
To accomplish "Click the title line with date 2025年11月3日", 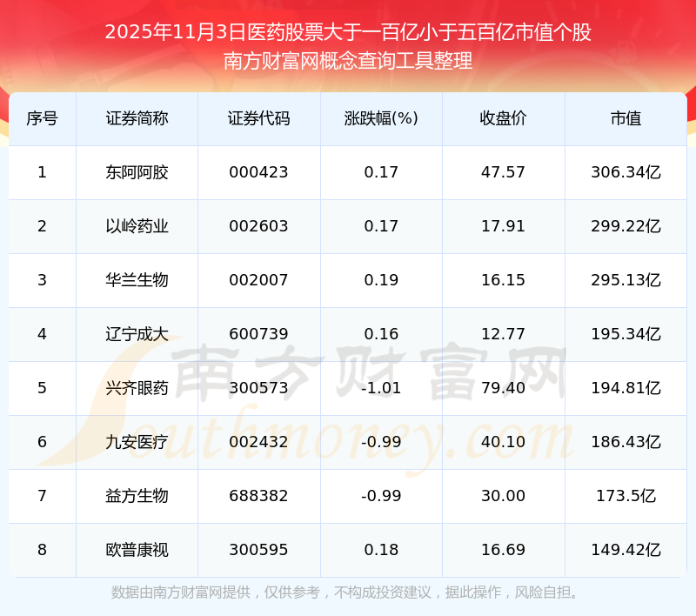I will pos(348,32).
